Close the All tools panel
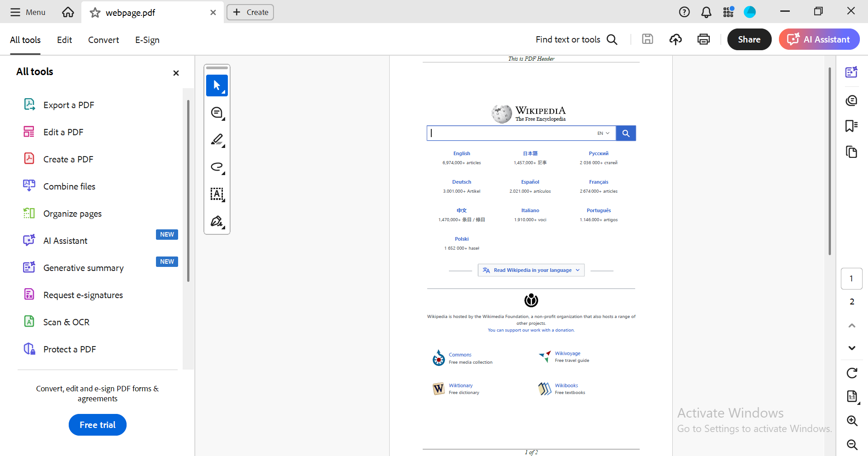Viewport: 868px width, 456px height. point(176,73)
